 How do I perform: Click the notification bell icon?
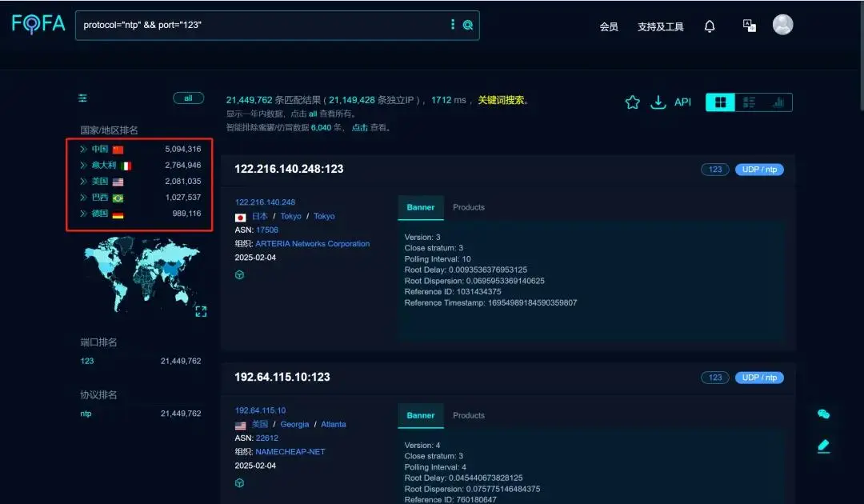710,26
